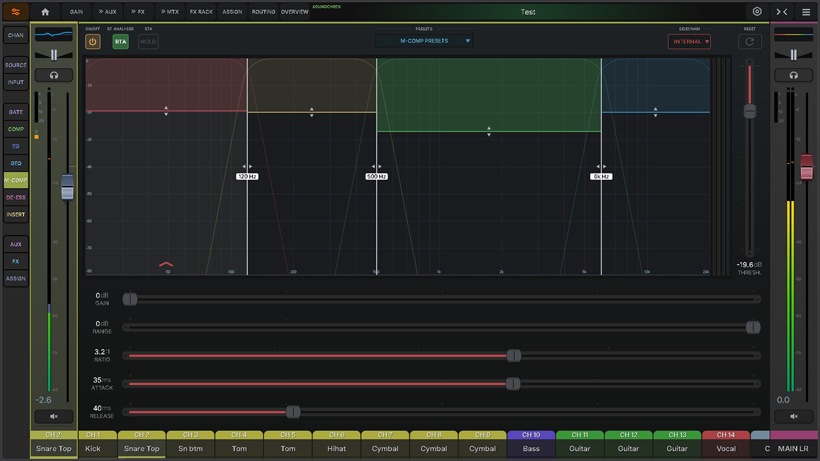Click the 500 Hz crossover handle
Viewport: 820px width, 461px height.
pos(377,176)
